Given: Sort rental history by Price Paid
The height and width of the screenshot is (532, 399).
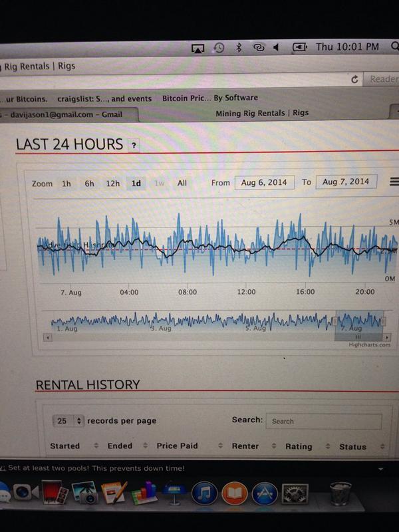Looking at the screenshot, I should [190, 446].
